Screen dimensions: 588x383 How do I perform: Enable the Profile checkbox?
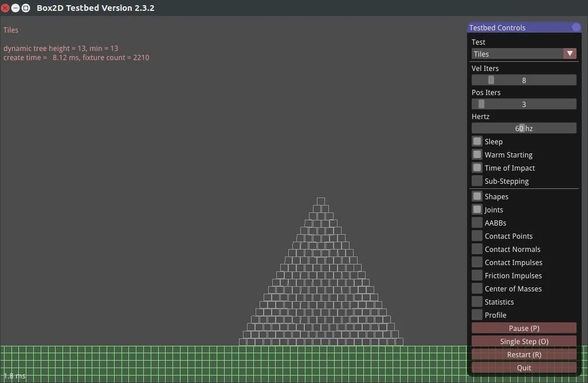tap(477, 314)
